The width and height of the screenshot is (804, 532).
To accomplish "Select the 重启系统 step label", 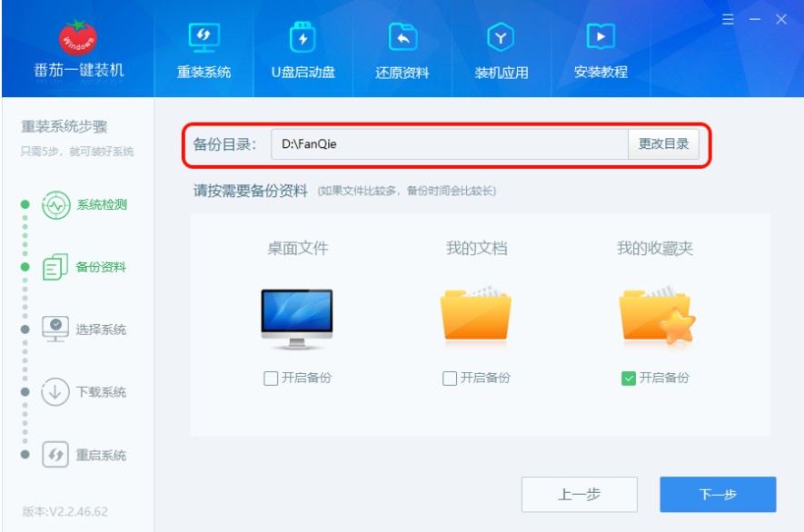I will (x=101, y=455).
